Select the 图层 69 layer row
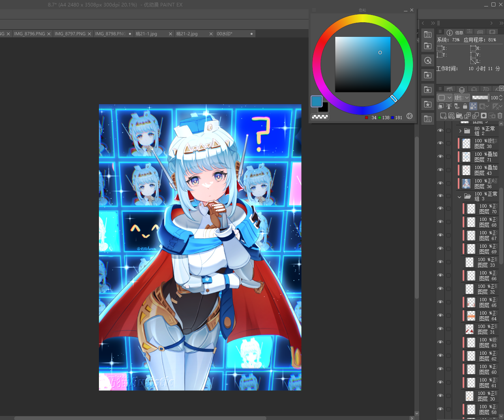 480,249
